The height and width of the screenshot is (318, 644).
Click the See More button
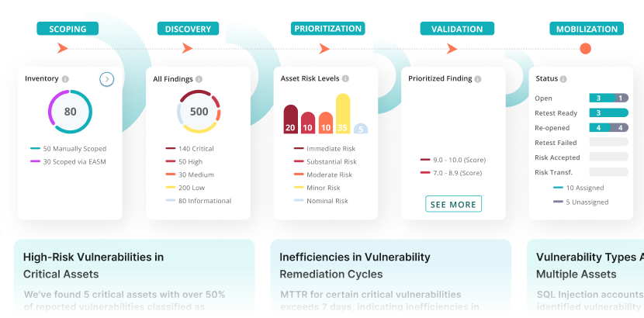(453, 204)
